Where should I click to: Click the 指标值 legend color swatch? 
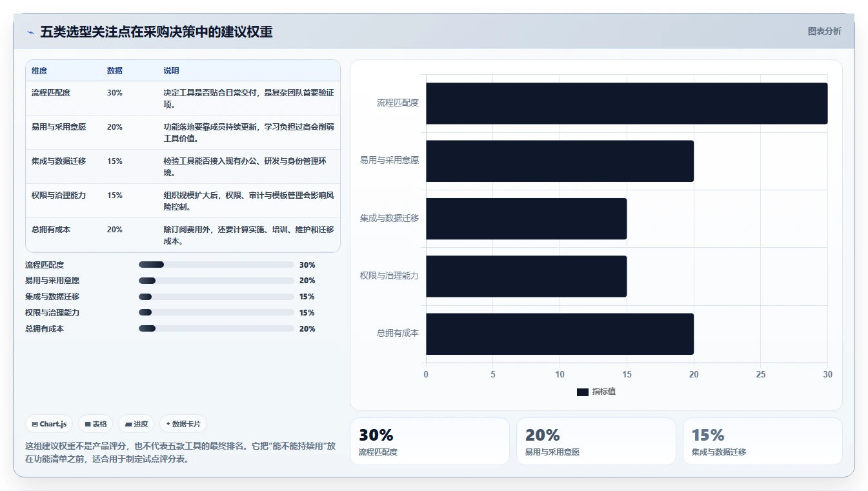tap(582, 392)
